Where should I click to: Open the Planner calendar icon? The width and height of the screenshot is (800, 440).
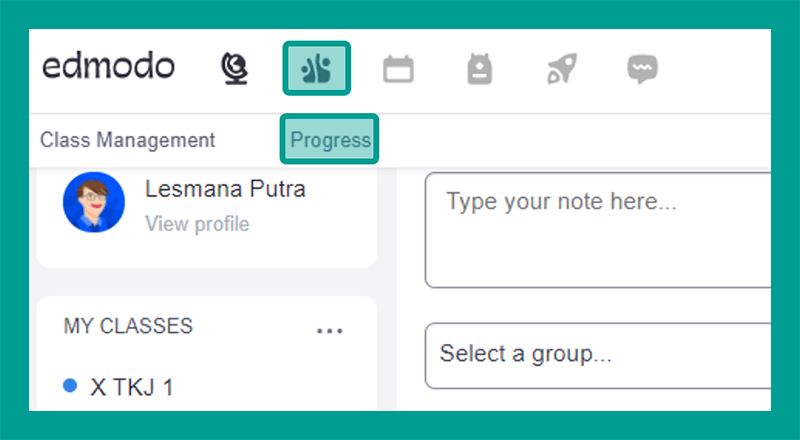click(x=398, y=69)
